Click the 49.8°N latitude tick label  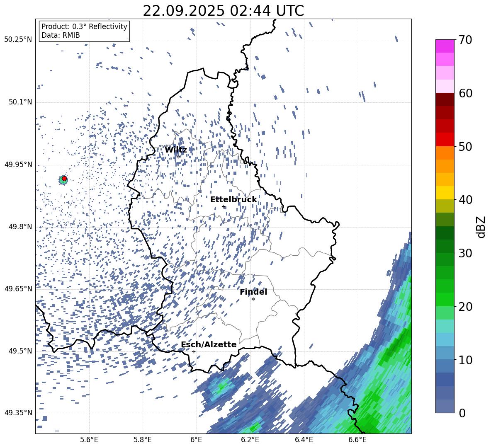[20, 227]
